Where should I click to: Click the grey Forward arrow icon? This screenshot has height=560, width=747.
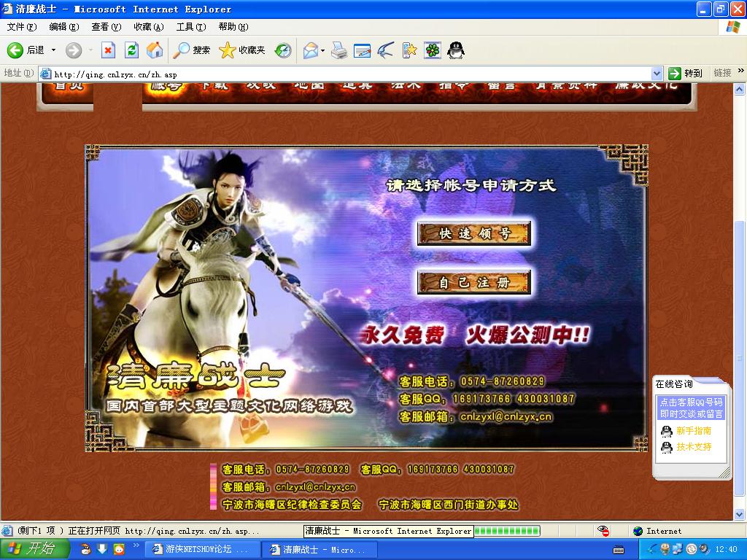pos(74,50)
